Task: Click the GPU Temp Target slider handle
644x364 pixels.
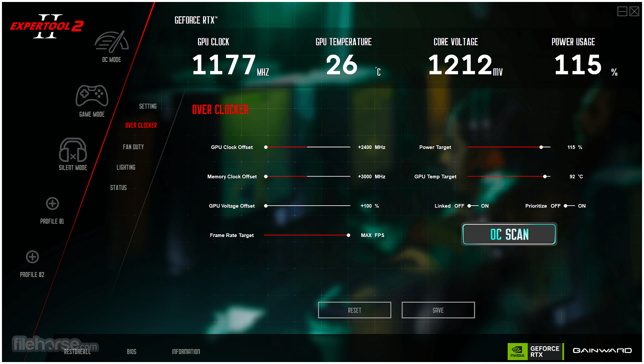Action: click(545, 177)
